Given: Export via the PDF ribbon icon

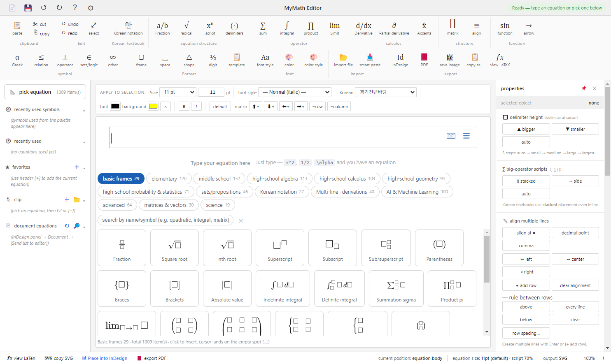Looking at the screenshot, I should 424,60.
